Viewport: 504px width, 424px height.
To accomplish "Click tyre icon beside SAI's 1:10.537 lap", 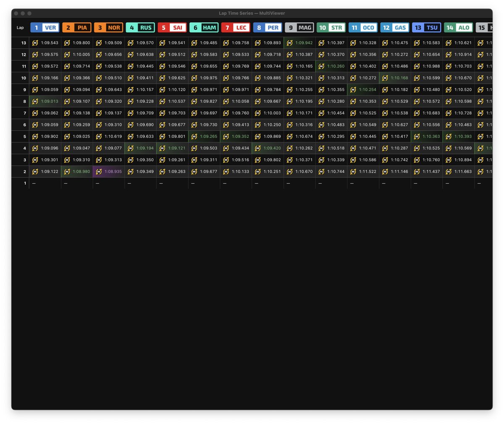I will (163, 101).
